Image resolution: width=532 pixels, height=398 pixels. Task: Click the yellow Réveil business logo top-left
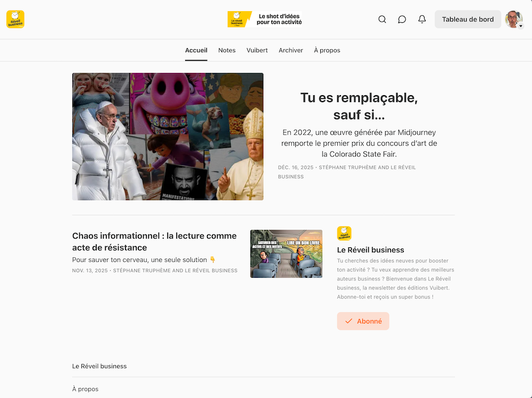15,19
